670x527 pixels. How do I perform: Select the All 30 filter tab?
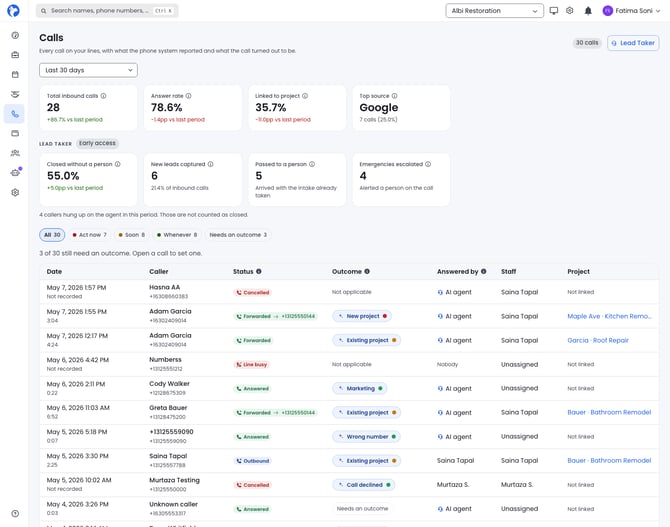click(52, 235)
